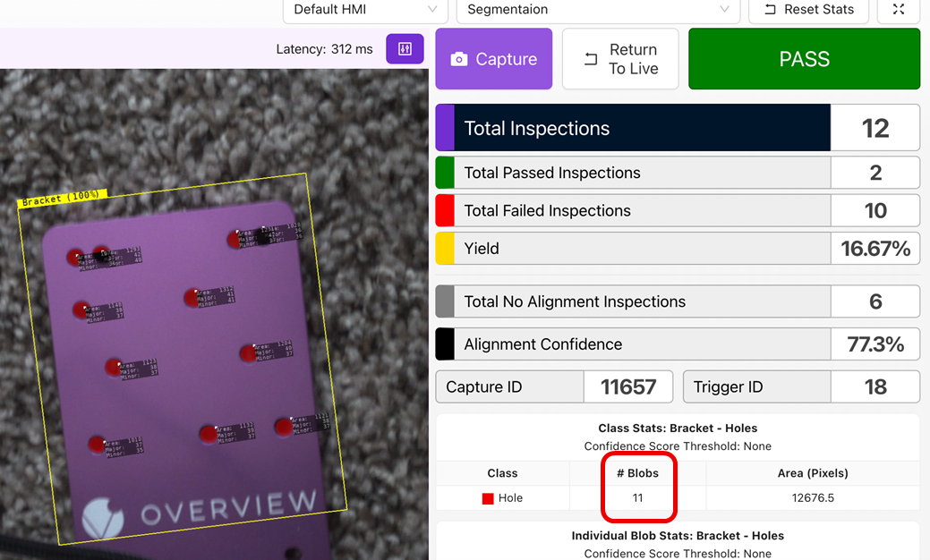Select Total Passed Inspections row
Screen dimensions: 930x560
coord(678,173)
